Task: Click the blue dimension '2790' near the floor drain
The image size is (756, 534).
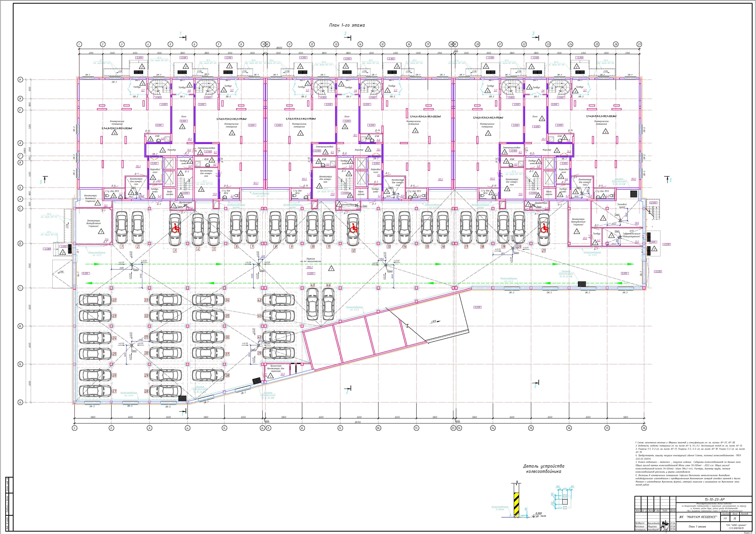Action: coord(141,340)
